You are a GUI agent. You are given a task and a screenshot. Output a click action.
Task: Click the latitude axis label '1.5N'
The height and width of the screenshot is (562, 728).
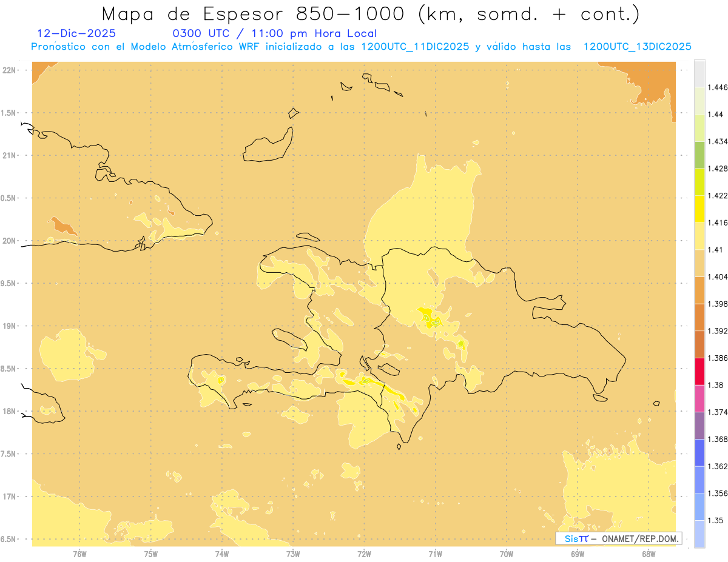click(x=8, y=113)
